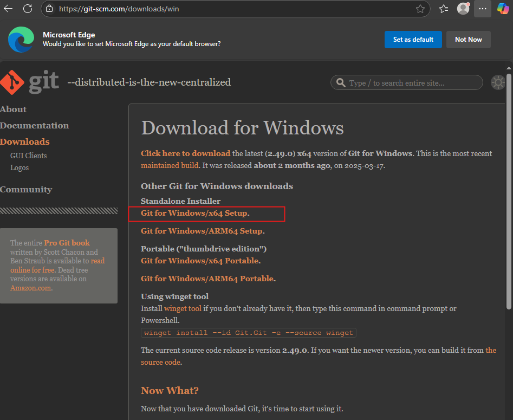Download Git for Windows/x64 Portable

200,261
